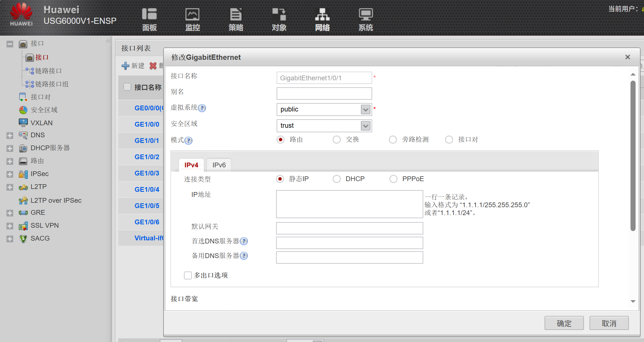
Task: Click the 链路接口 icon
Action: tap(29, 71)
